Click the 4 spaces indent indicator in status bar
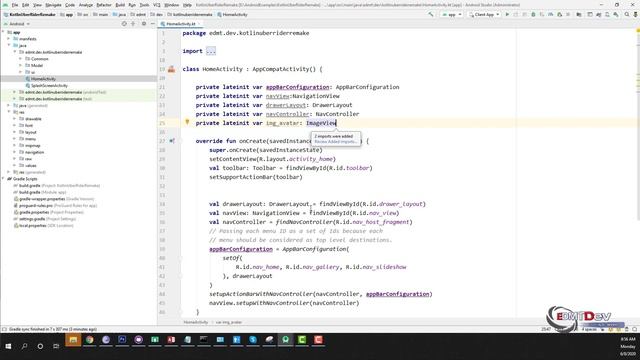The width and height of the screenshot is (640, 360). pos(589,329)
